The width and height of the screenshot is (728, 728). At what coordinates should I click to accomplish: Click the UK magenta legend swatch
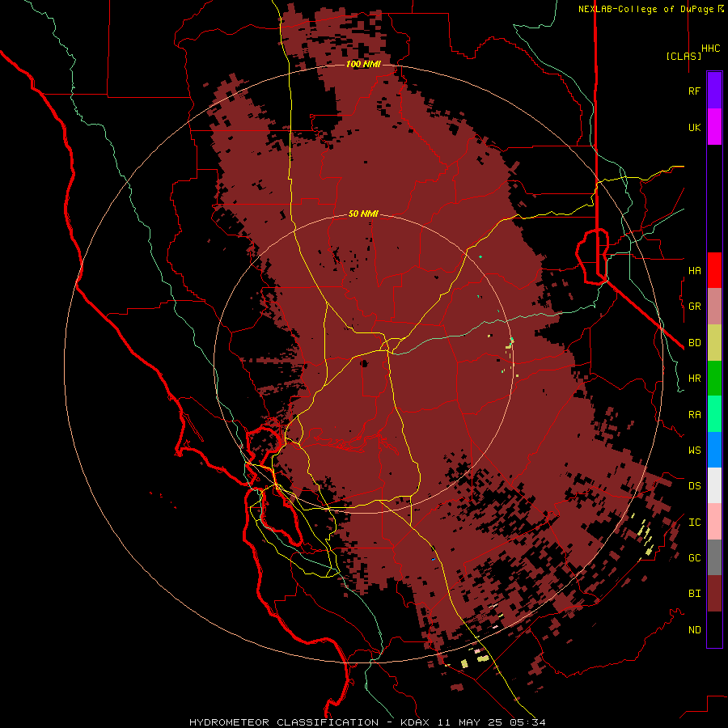[714, 127]
